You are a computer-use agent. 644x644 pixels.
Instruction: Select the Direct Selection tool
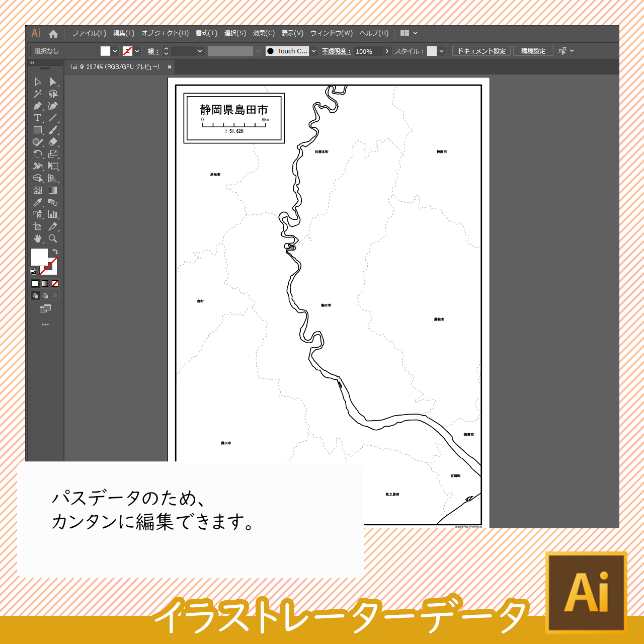53,82
